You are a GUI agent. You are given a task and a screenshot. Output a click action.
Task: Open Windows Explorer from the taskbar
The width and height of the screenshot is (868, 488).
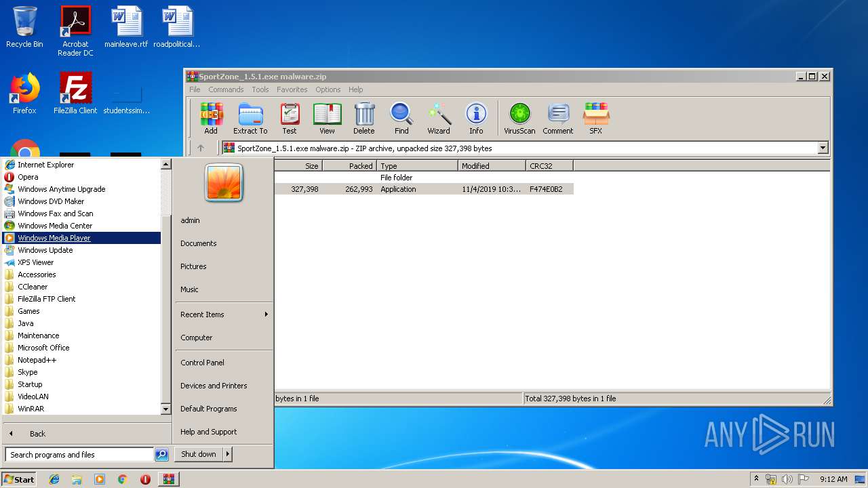(77, 479)
